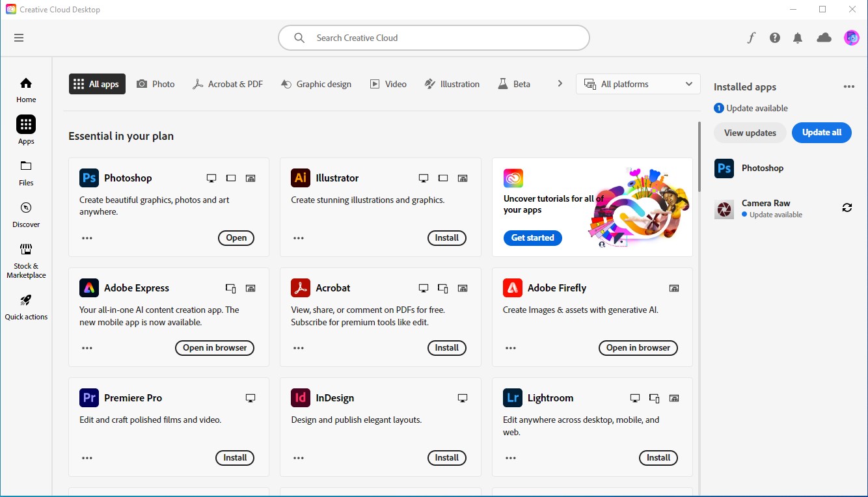Open more options on the InDesign card
868x497 pixels.
(x=299, y=458)
